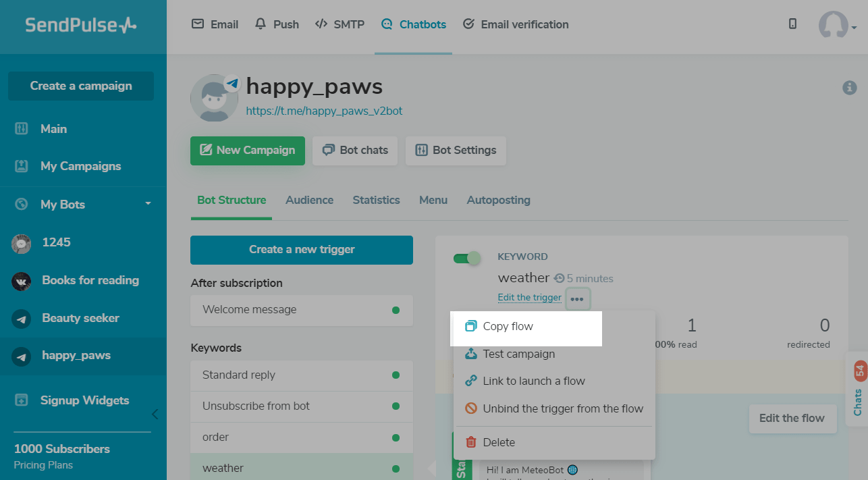Viewport: 868px width, 480px height.
Task: Click the 5 minutes clock icon
Action: [x=559, y=278]
